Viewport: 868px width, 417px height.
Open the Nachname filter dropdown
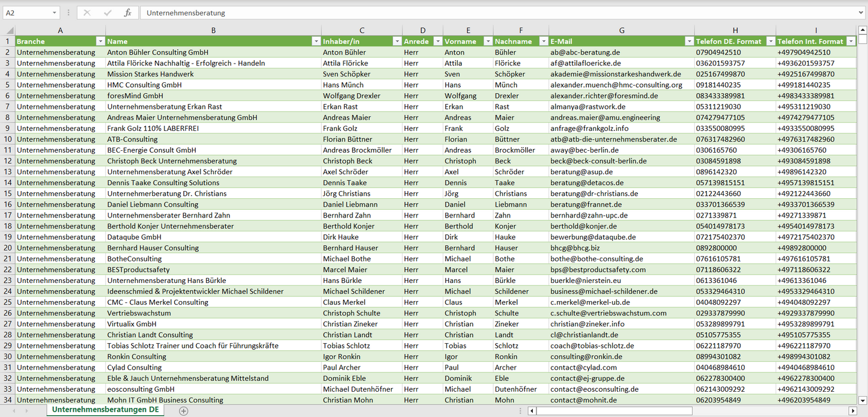[542, 41]
